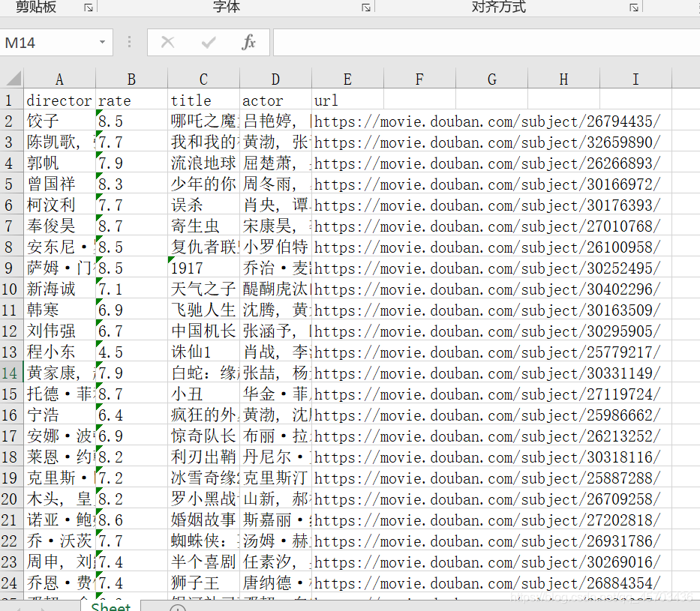Select column E header
This screenshot has height=611, width=700.
[x=347, y=79]
